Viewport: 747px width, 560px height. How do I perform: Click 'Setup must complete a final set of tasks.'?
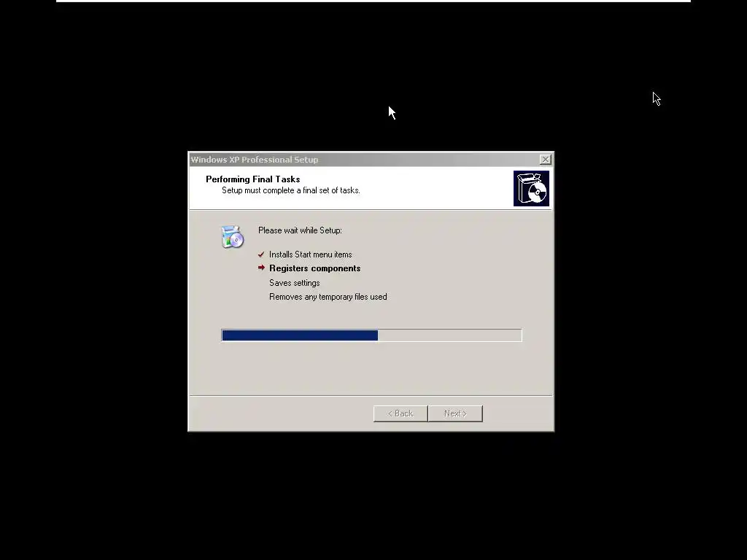point(291,190)
